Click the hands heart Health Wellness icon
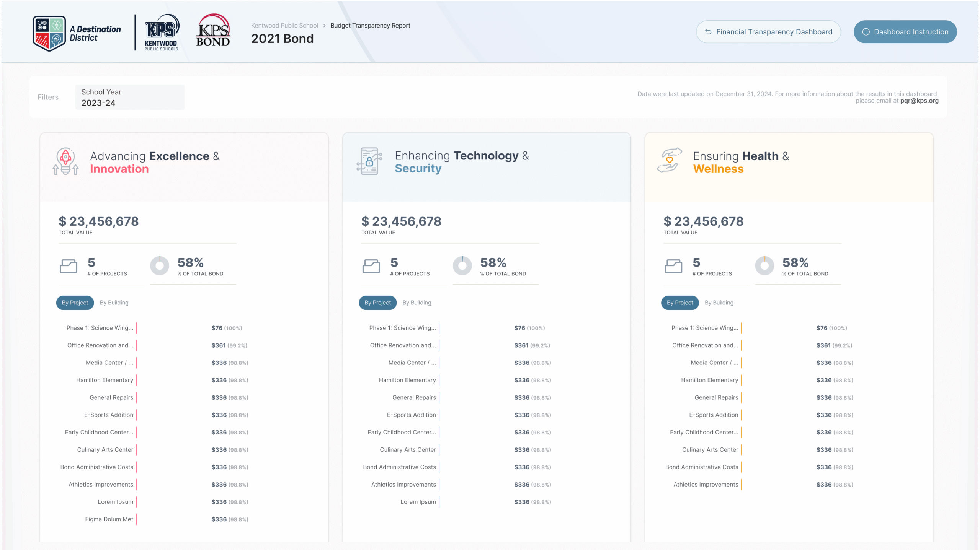This screenshot has height=550, width=980. [x=670, y=161]
